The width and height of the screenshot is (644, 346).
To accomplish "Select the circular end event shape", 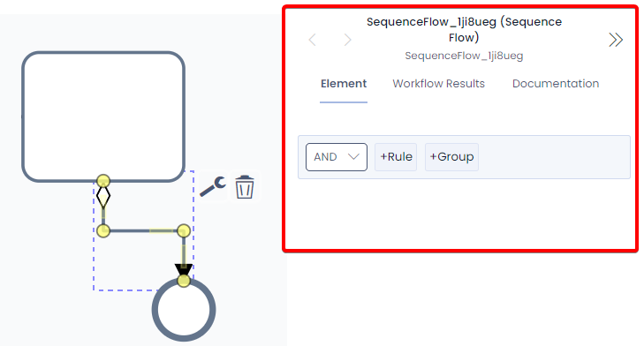I will [184, 310].
